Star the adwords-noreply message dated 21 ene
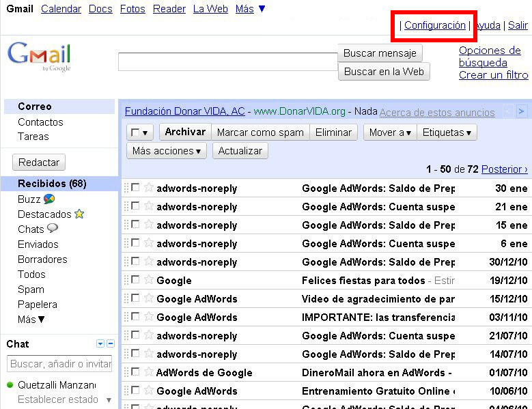 (x=149, y=206)
